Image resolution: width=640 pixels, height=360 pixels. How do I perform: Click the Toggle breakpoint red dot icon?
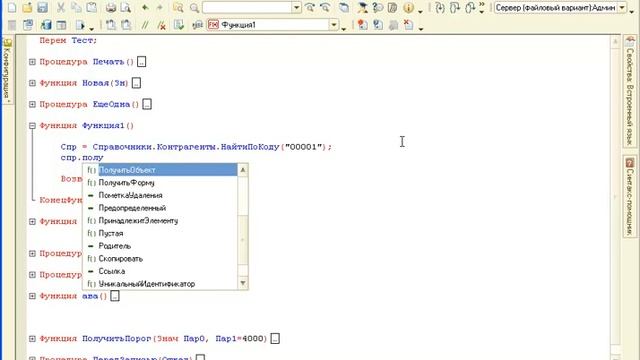point(362,25)
